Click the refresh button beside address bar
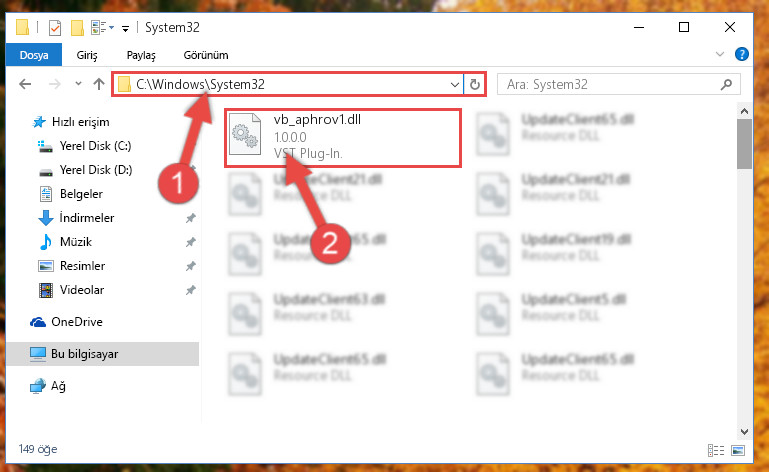This screenshot has height=472, width=769. click(474, 84)
